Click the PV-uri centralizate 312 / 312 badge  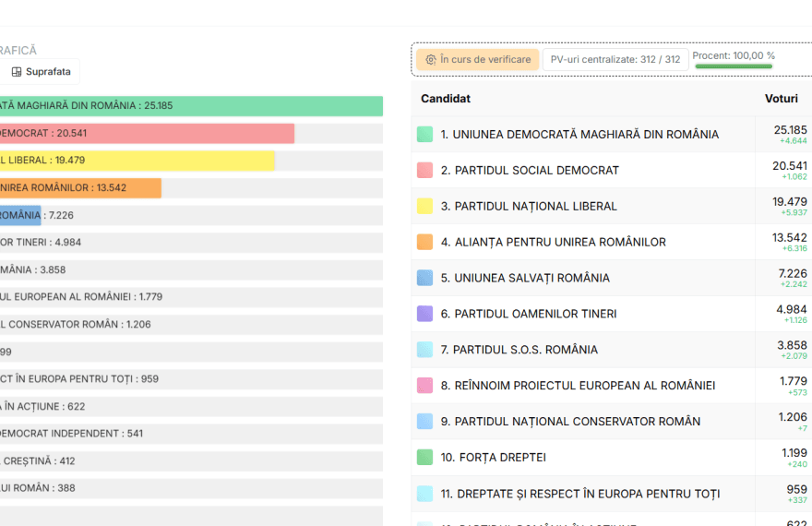click(x=615, y=60)
